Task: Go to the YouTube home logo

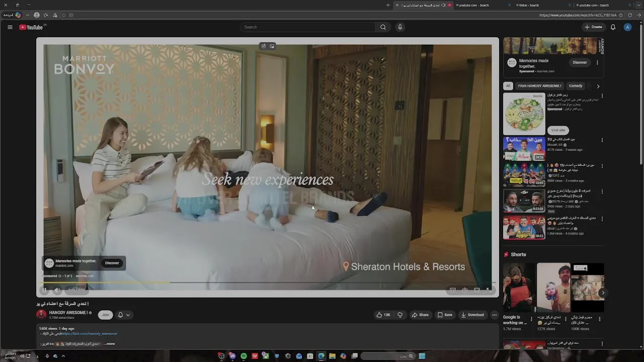Action: pyautogui.click(x=31, y=27)
